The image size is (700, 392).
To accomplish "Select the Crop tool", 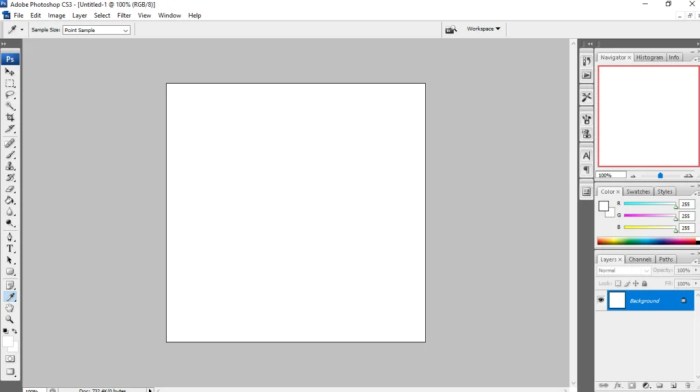I will tap(10, 117).
